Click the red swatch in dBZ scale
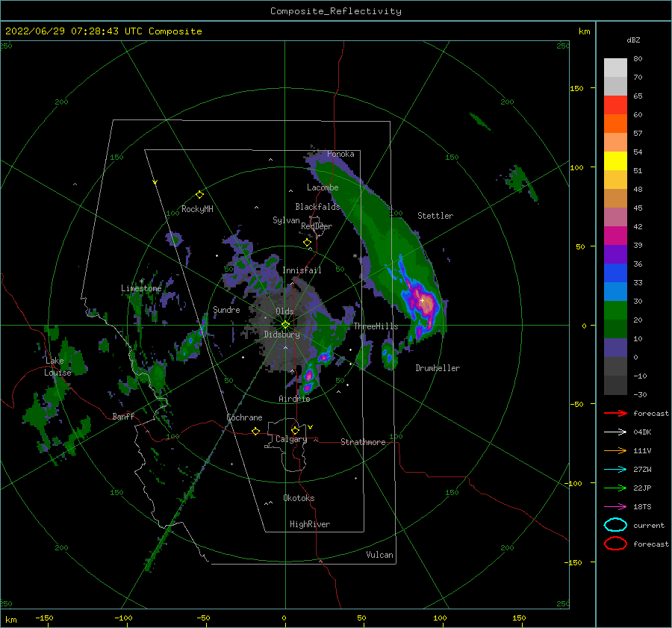Image resolution: width=672 pixels, height=628 pixels. click(x=615, y=105)
